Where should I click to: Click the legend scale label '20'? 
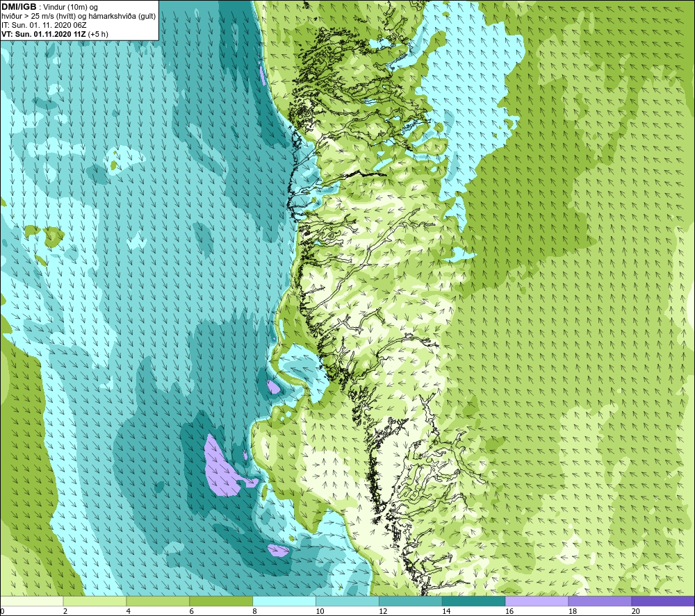[x=636, y=611]
